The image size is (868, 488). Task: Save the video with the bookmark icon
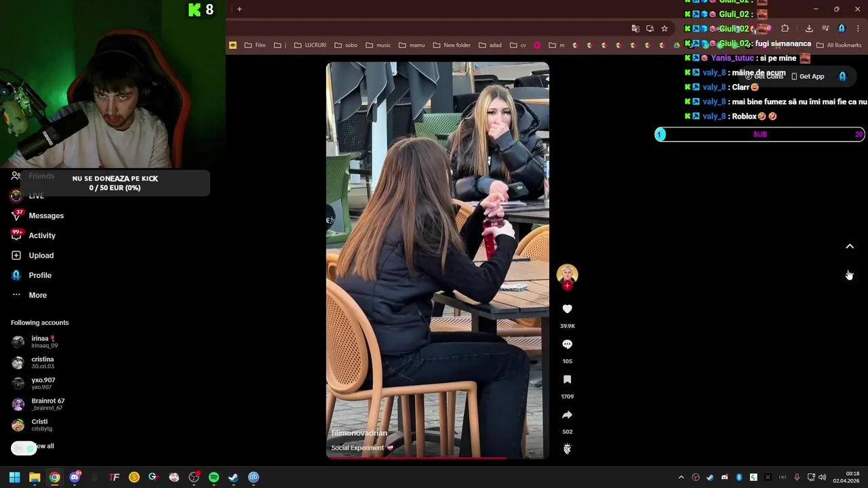click(567, 380)
